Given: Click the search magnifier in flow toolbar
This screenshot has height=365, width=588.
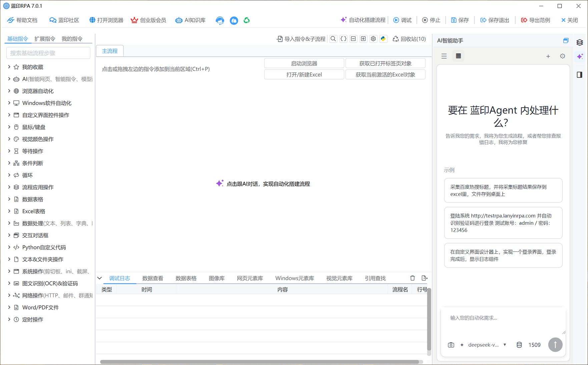Looking at the screenshot, I should [x=333, y=39].
